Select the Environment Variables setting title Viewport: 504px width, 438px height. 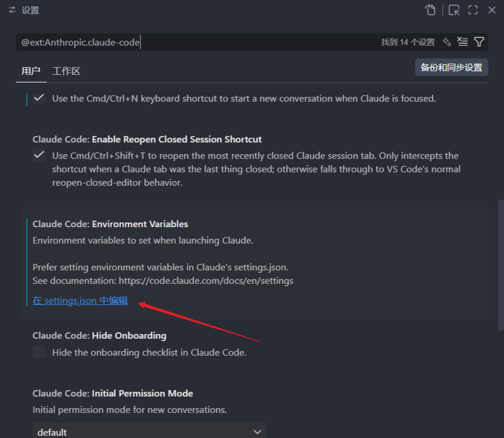point(110,224)
